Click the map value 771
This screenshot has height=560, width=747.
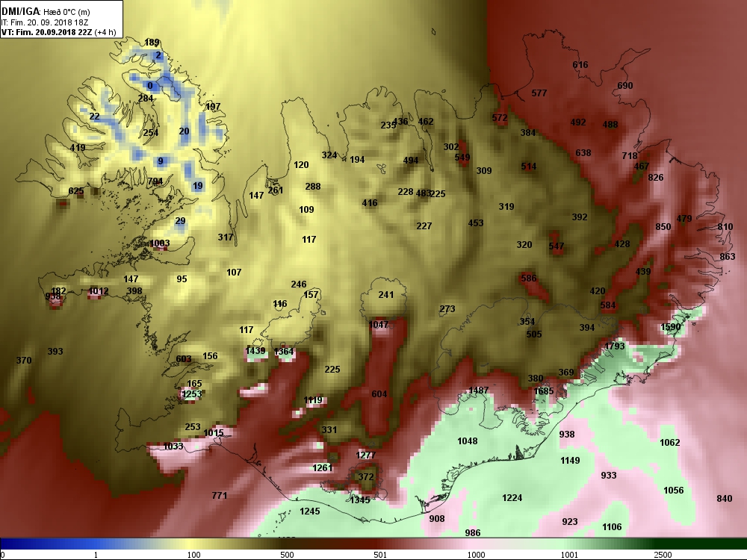click(219, 496)
